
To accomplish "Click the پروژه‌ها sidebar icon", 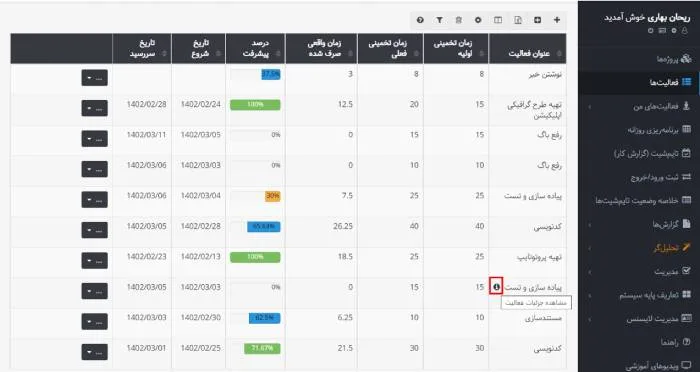I will point(687,59).
